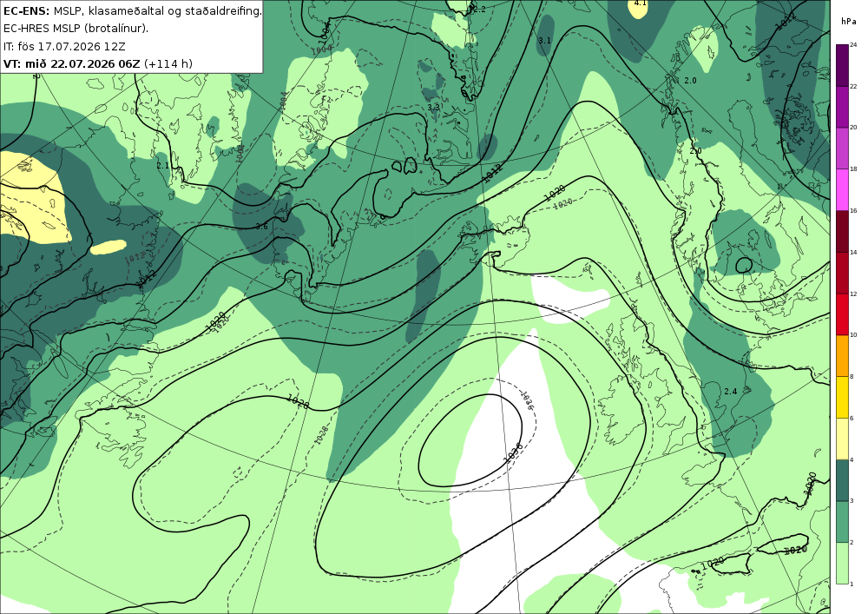This screenshot has width=868, height=614.
Task: Click the purple 22-24 hPa legend swatch
Action: [842, 65]
